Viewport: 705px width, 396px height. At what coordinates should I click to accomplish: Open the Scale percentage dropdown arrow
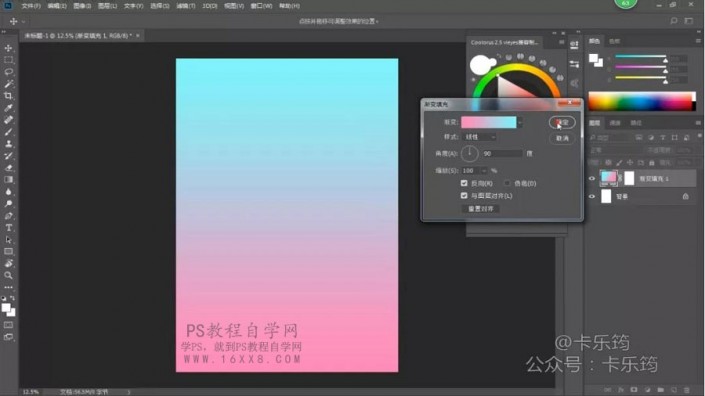pyautogui.click(x=484, y=171)
